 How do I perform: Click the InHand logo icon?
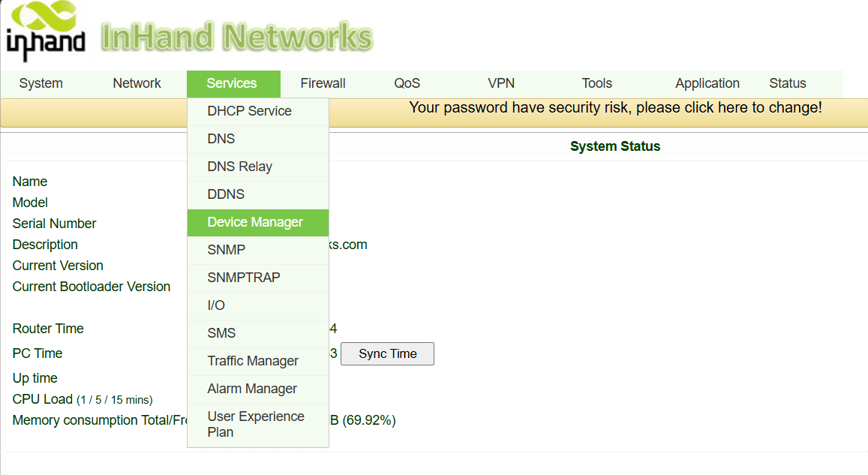(x=46, y=31)
